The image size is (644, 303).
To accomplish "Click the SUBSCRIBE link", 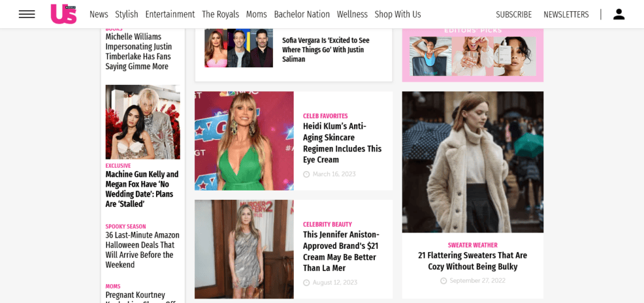I will click(x=513, y=14).
